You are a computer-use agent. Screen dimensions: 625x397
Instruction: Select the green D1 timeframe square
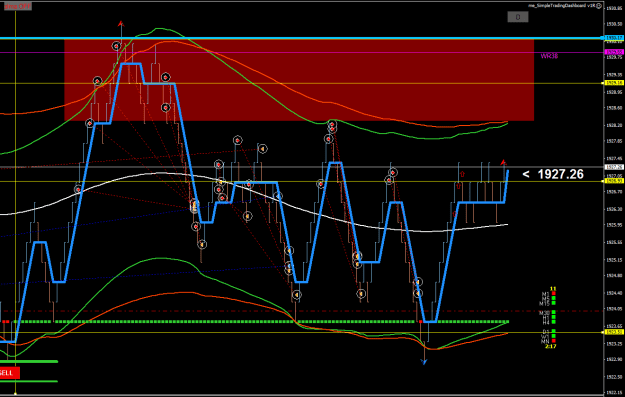[x=554, y=332]
